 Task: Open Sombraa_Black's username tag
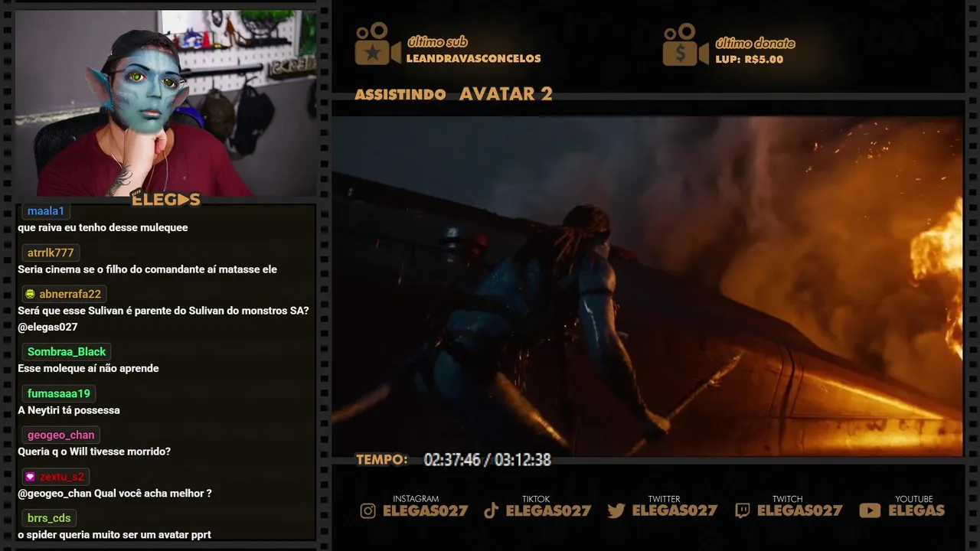coord(67,352)
